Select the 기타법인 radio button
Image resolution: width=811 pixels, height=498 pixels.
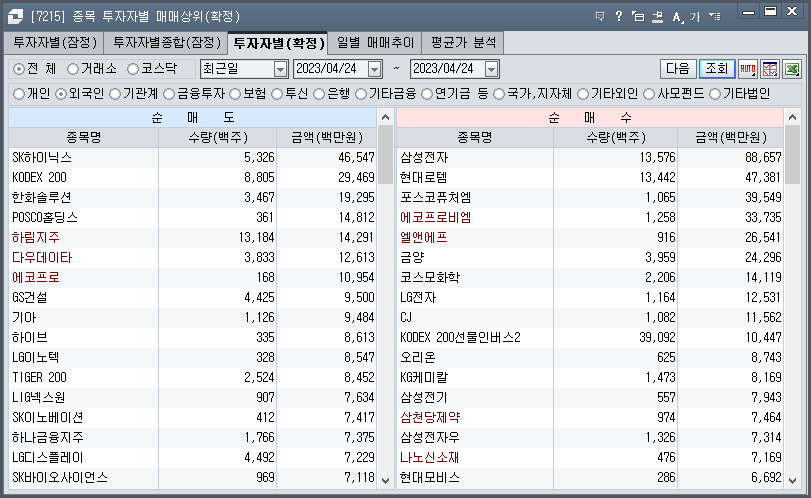[x=715, y=94]
